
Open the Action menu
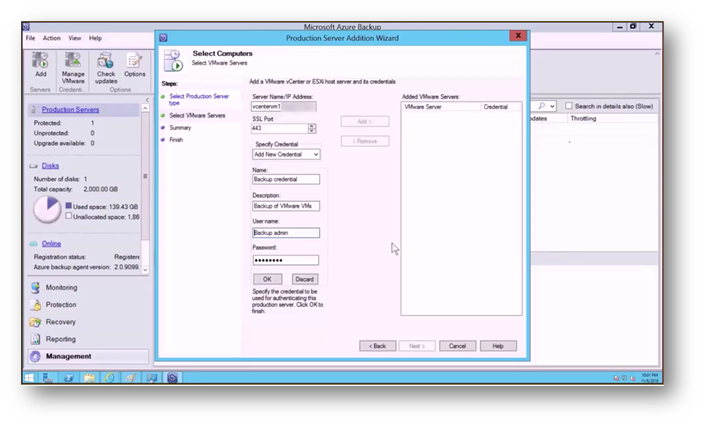pyautogui.click(x=51, y=38)
